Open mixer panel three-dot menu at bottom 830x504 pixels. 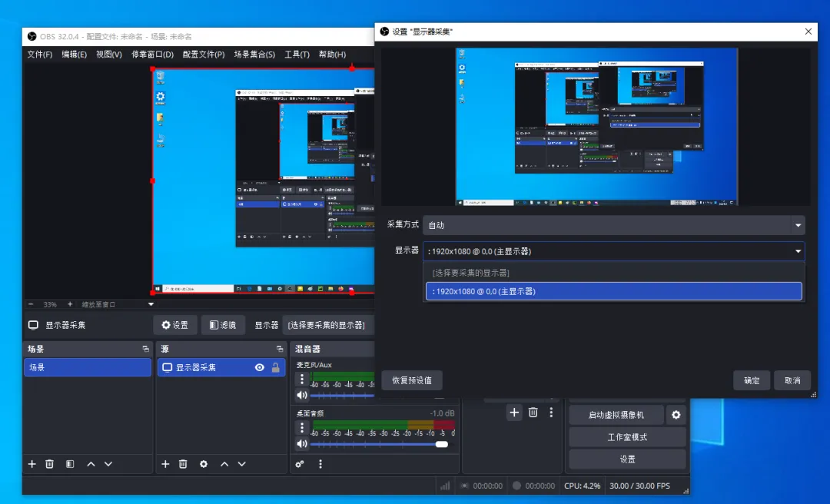[320, 464]
